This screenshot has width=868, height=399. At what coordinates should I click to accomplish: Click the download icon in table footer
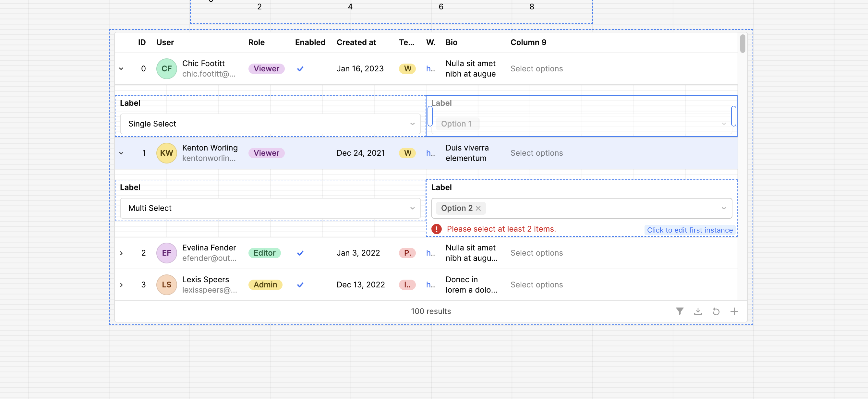click(698, 311)
